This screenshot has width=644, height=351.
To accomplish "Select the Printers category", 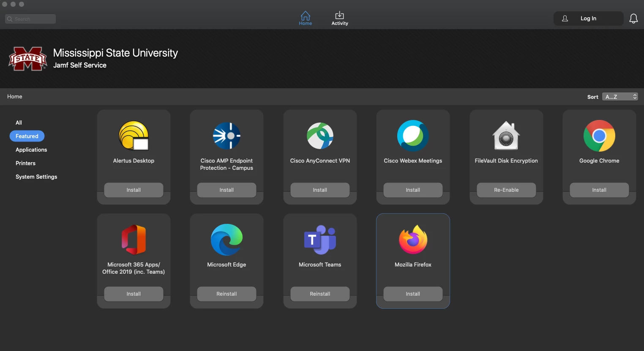I will pos(25,163).
